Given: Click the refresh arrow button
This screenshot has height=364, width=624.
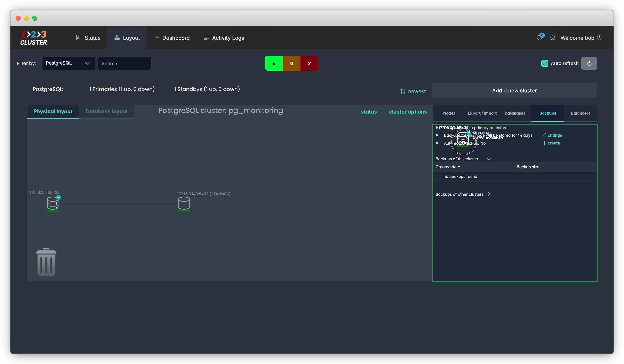Looking at the screenshot, I should (589, 63).
